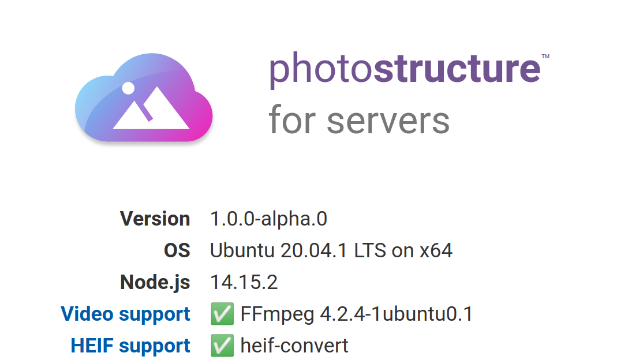This screenshot has height=364, width=617.
Task: Select the version value 1.0.0-alpha.0
Action: pos(268,219)
